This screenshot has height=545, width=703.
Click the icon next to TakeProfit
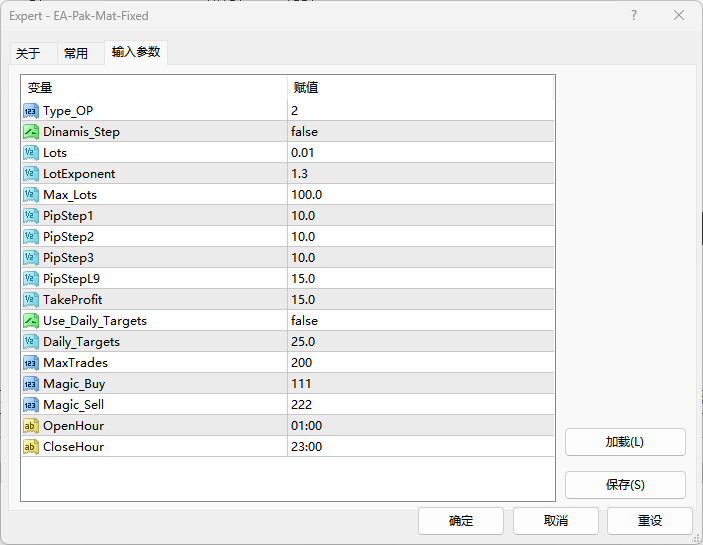(31, 300)
